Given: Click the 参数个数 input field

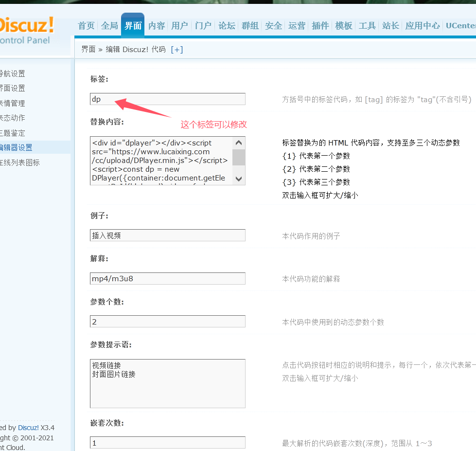Looking at the screenshot, I should pos(168,321).
